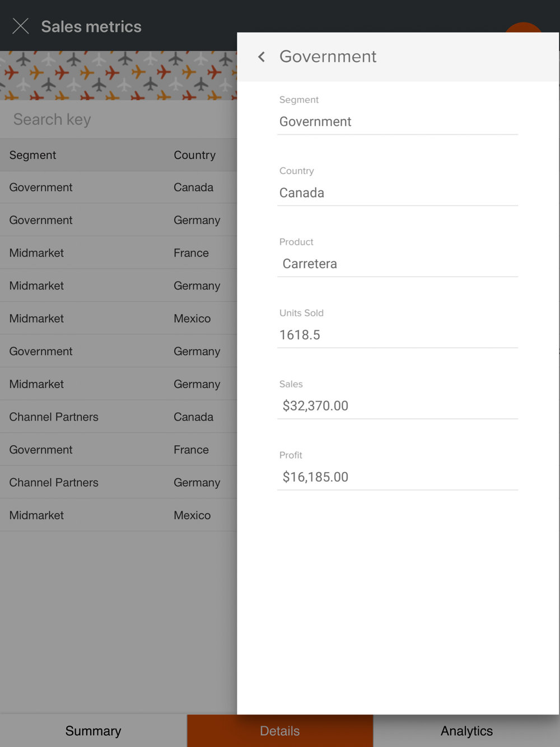
Task: Tap the orange circular button at top right
Action: click(x=524, y=28)
